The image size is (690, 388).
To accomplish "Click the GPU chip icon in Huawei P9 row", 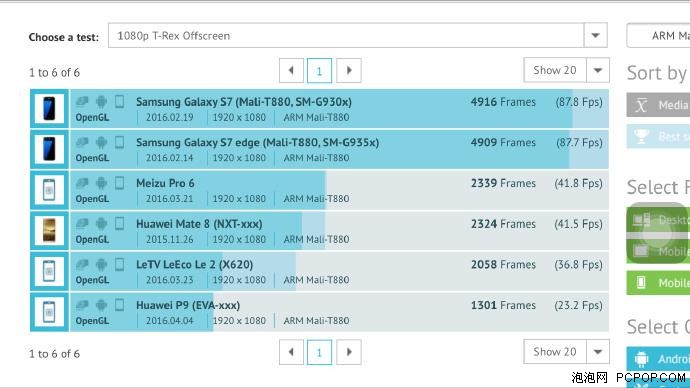I will click(82, 305).
